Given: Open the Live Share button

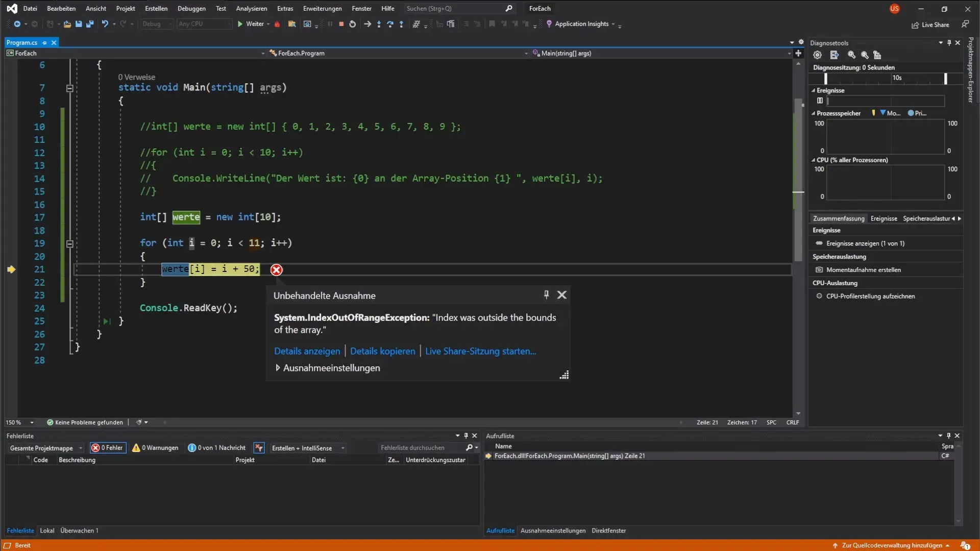Looking at the screenshot, I should coord(930,24).
